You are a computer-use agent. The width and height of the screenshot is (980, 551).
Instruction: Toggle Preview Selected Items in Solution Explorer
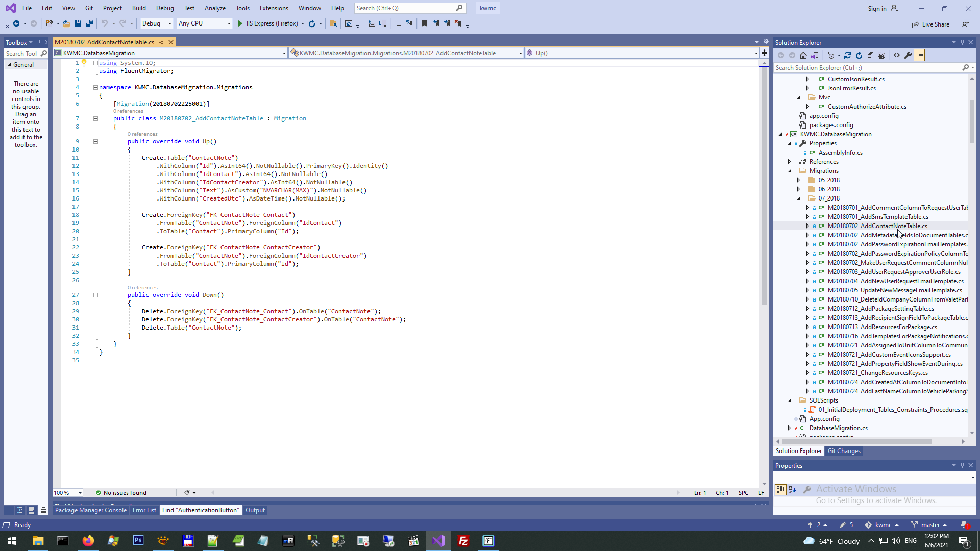(919, 55)
